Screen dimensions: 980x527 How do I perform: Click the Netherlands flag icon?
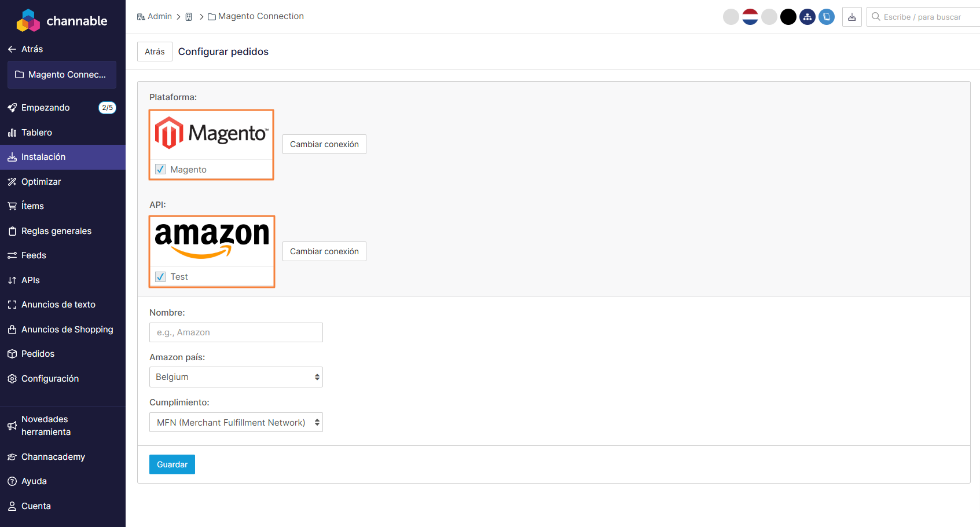(x=750, y=17)
